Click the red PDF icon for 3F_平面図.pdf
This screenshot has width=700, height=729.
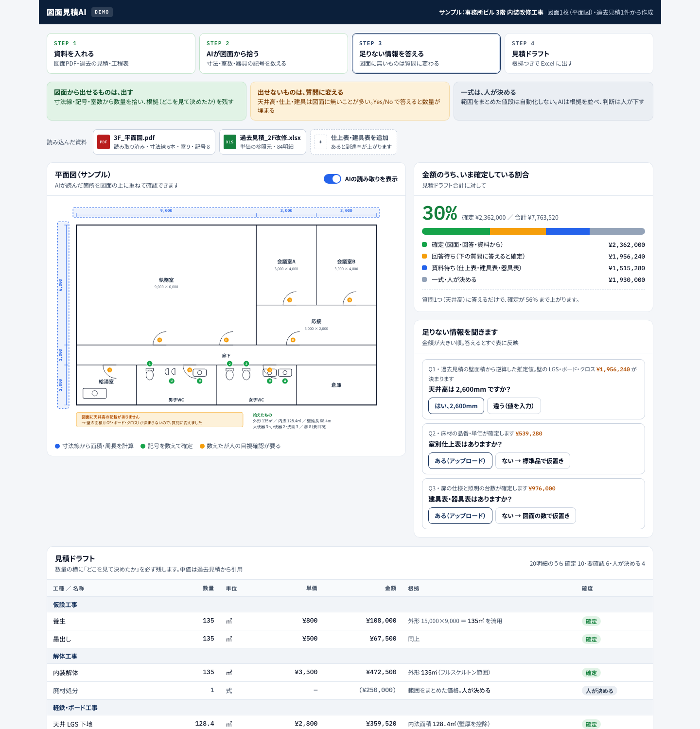tap(104, 142)
